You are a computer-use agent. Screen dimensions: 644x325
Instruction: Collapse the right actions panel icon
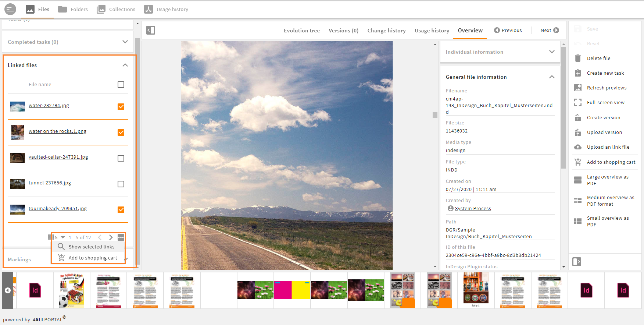[577, 262]
